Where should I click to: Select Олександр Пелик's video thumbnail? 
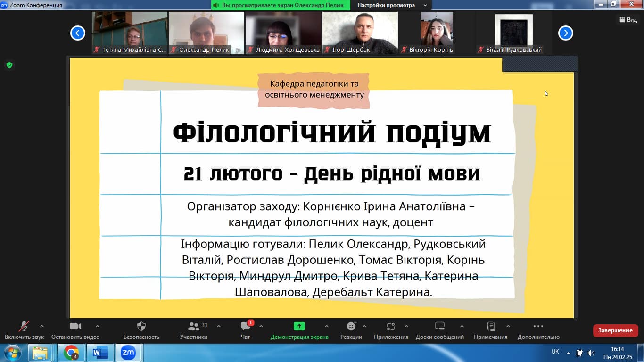pyautogui.click(x=206, y=33)
